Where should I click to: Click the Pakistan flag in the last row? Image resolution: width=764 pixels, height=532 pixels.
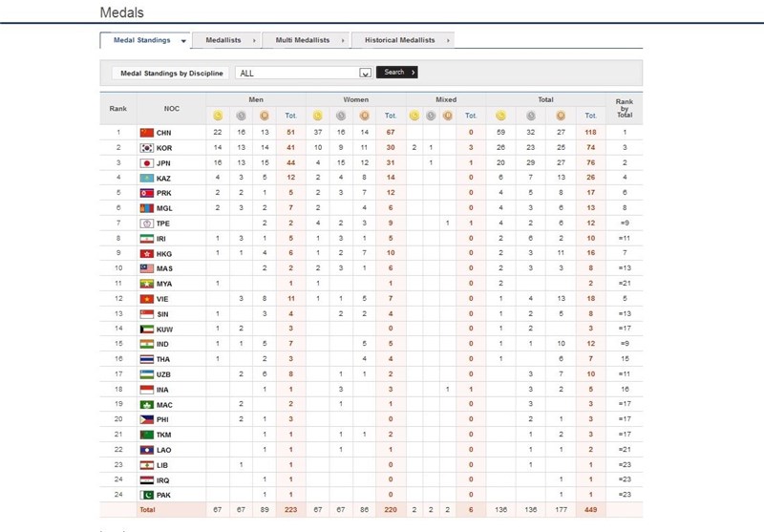pyautogui.click(x=146, y=493)
